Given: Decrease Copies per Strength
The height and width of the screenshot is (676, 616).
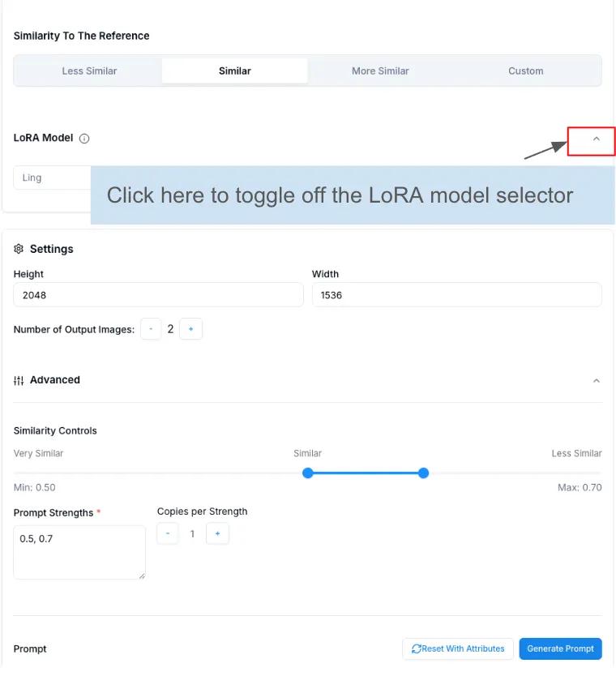Looking at the screenshot, I should click(x=168, y=533).
